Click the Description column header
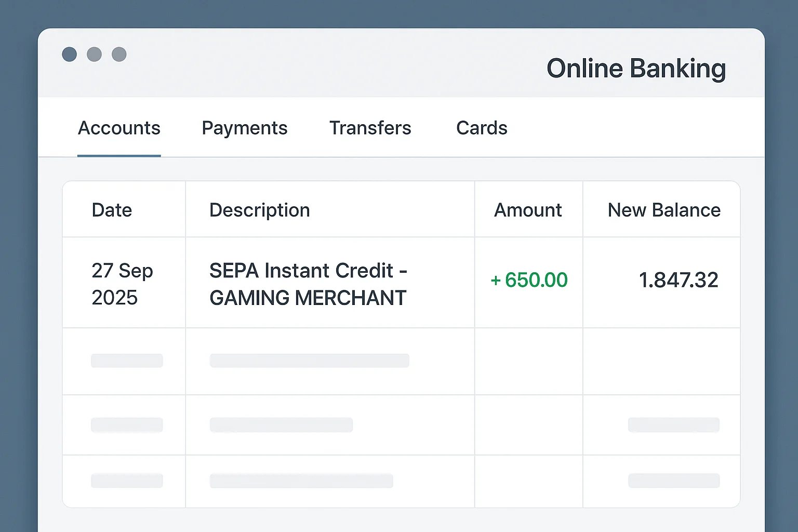This screenshot has width=798, height=532. click(x=259, y=210)
